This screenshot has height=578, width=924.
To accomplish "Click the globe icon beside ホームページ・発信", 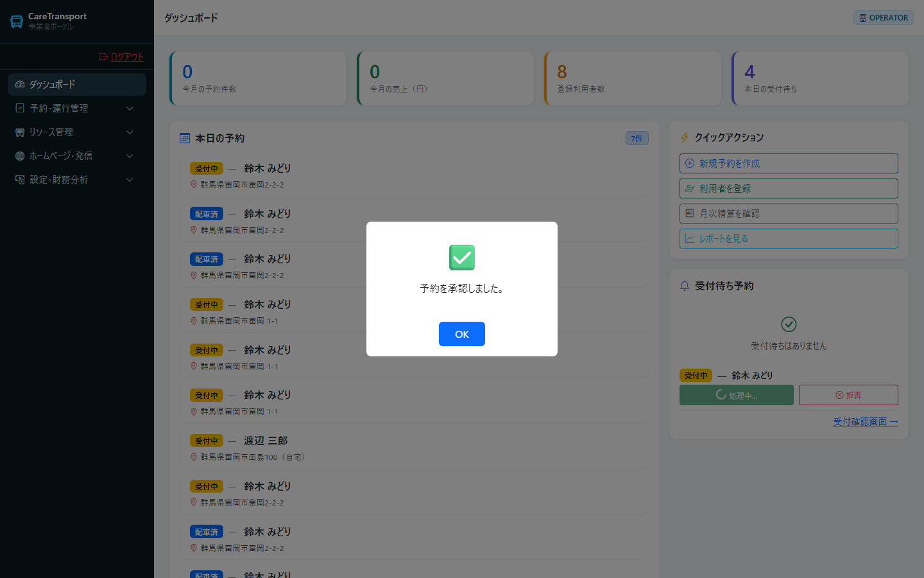I will pyautogui.click(x=20, y=155).
